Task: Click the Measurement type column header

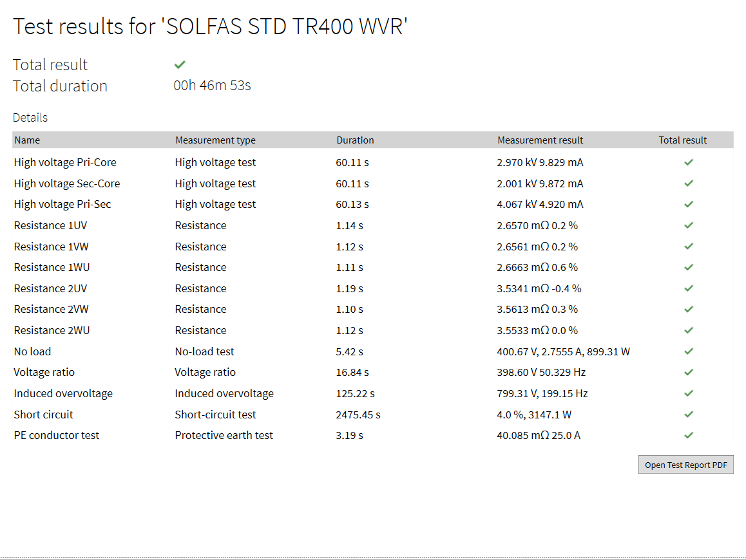Action: coord(216,140)
